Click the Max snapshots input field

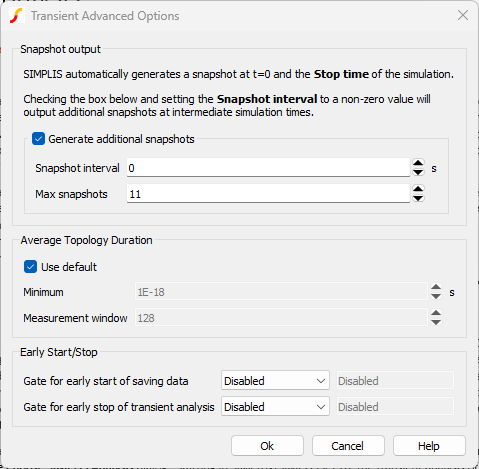pos(268,194)
